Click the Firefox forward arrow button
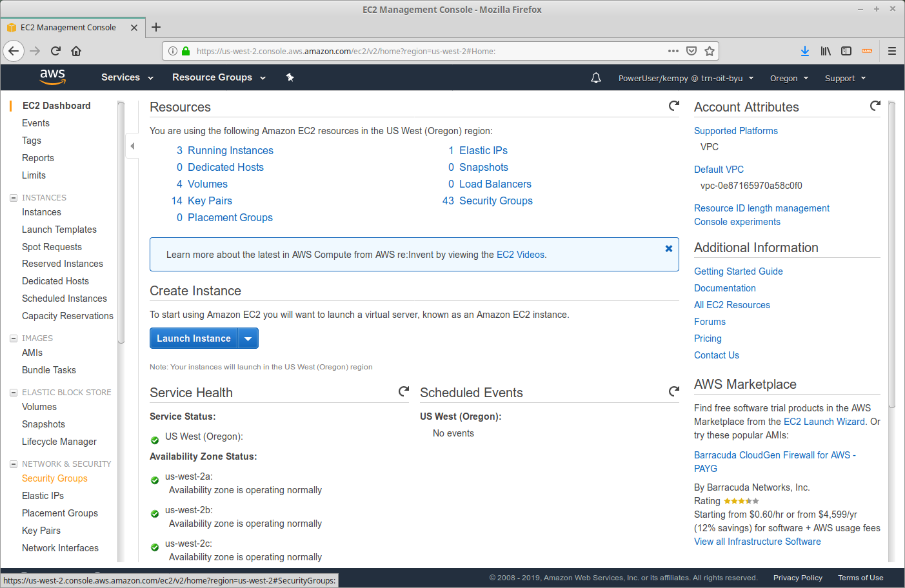 pos(35,51)
